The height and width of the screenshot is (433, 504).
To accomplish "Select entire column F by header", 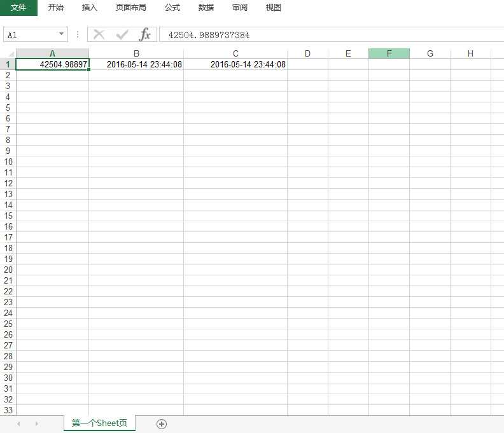I will (389, 53).
